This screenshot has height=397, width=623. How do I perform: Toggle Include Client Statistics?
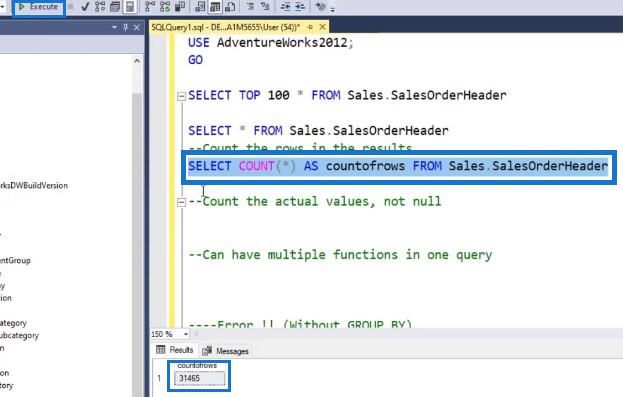(x=180, y=7)
